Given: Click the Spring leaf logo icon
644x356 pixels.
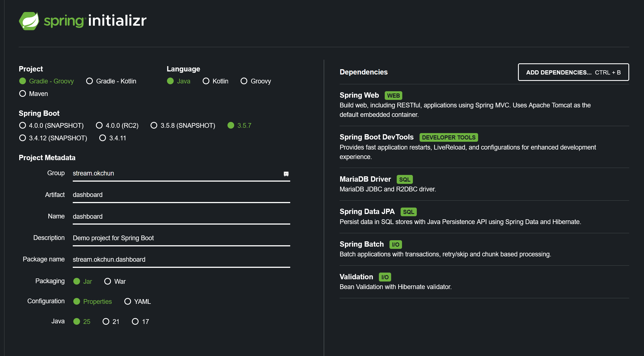Looking at the screenshot, I should point(29,21).
